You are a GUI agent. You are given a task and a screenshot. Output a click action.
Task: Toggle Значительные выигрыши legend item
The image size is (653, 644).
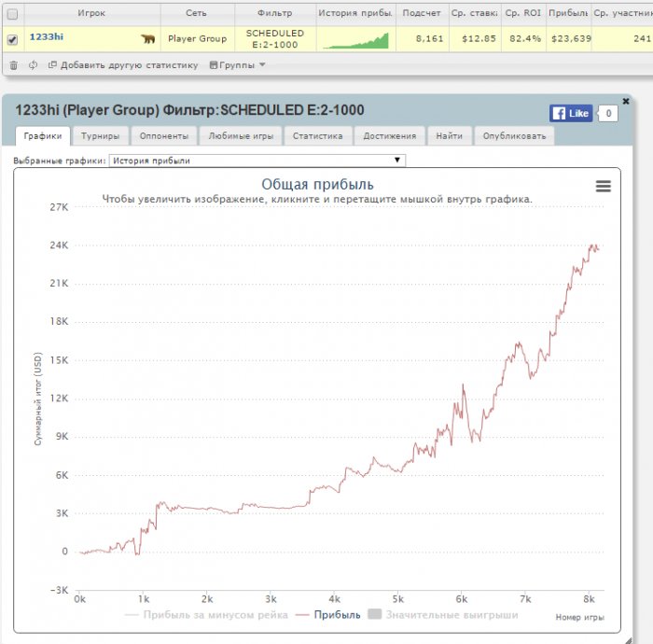coord(443,614)
